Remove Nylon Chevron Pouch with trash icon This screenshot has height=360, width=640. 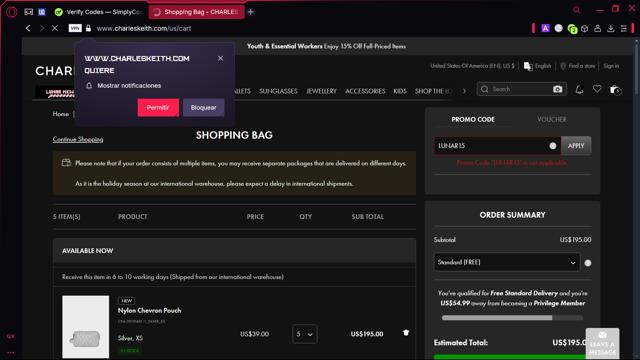406,333
